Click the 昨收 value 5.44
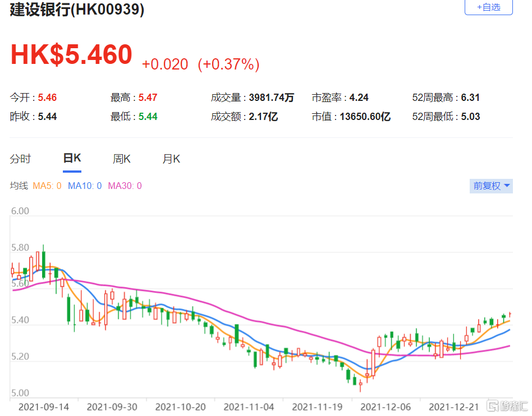This screenshot has width=532, height=416. pyautogui.click(x=47, y=117)
